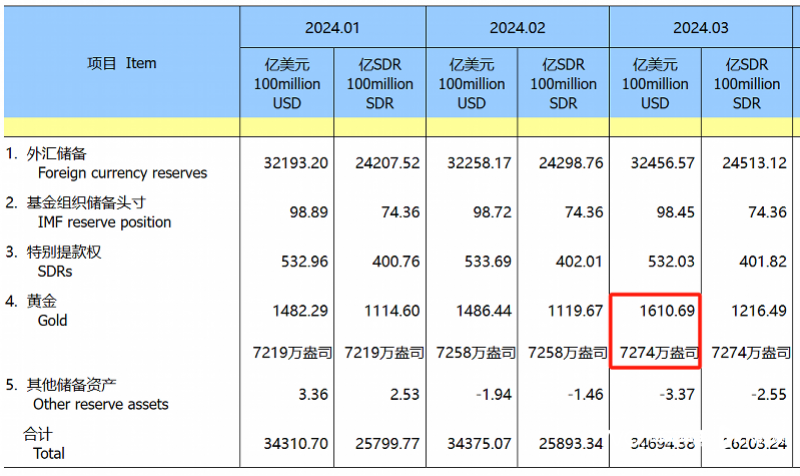Viewport: 800px width, 476px height.
Task: Click gold value 1482.29 for January
Action: 300,310
